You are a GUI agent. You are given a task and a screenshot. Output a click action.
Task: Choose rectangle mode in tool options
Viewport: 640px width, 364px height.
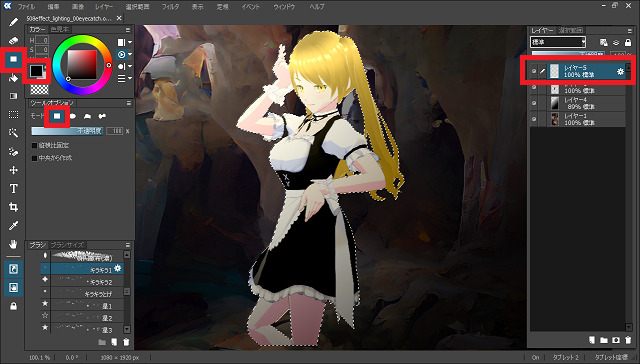tap(57, 116)
